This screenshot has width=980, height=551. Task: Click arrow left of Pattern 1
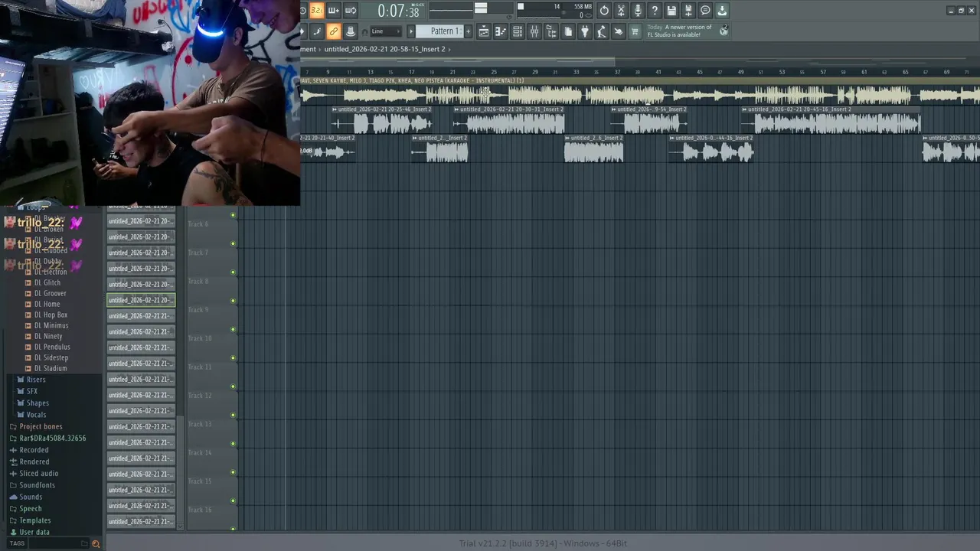(411, 31)
